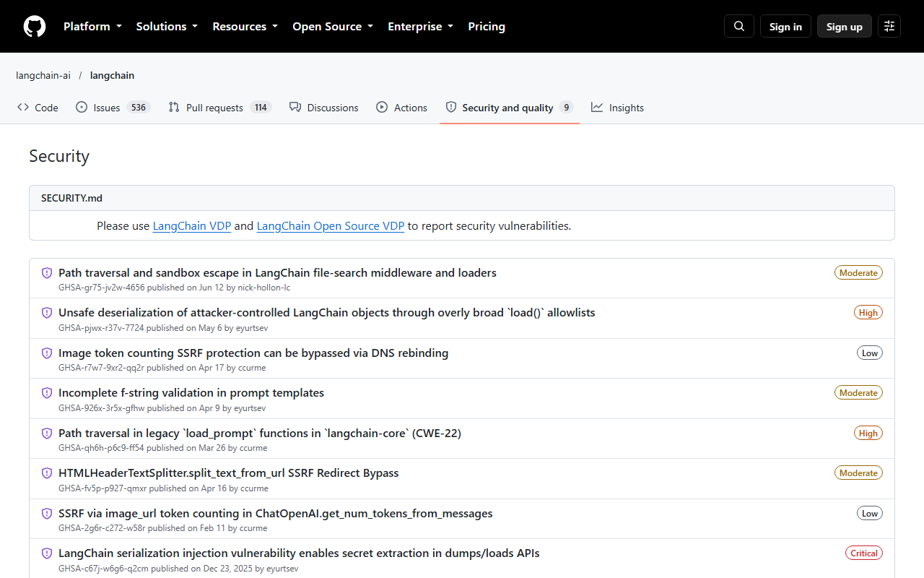This screenshot has height=578, width=924.
Task: Open the legacy load_prompt path traversal advisory
Action: [260, 433]
